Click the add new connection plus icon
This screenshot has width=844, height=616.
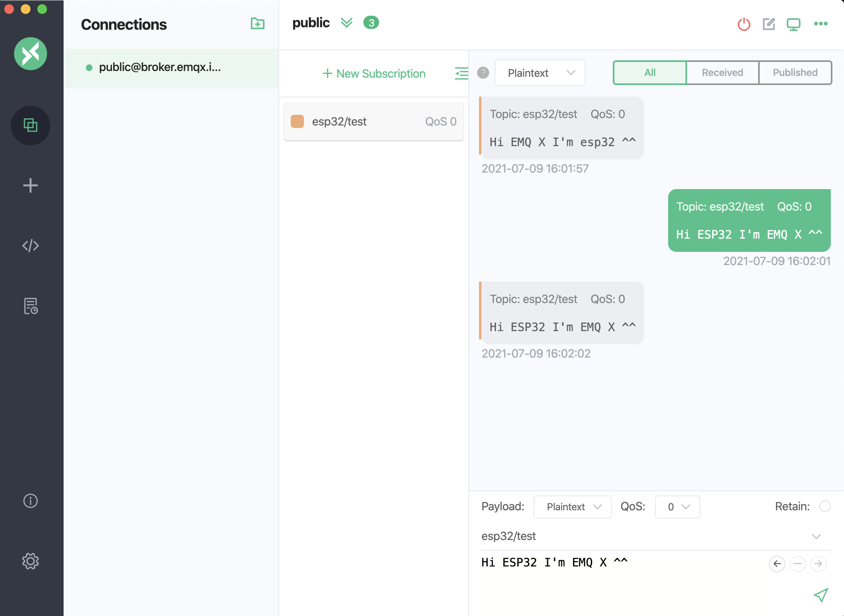point(30,185)
